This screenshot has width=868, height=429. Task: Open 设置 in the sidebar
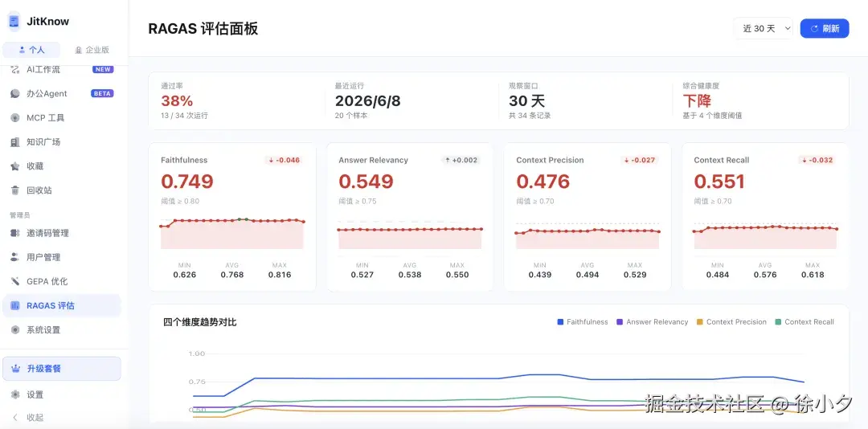[62, 394]
